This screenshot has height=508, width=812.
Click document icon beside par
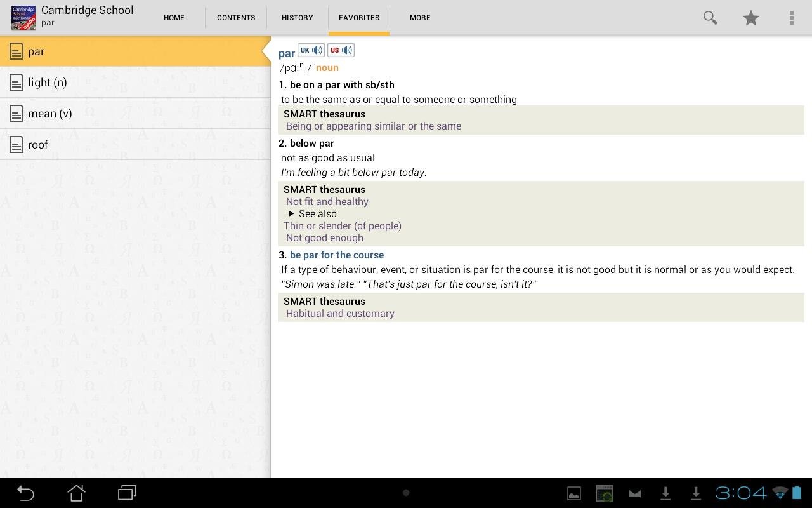16,51
